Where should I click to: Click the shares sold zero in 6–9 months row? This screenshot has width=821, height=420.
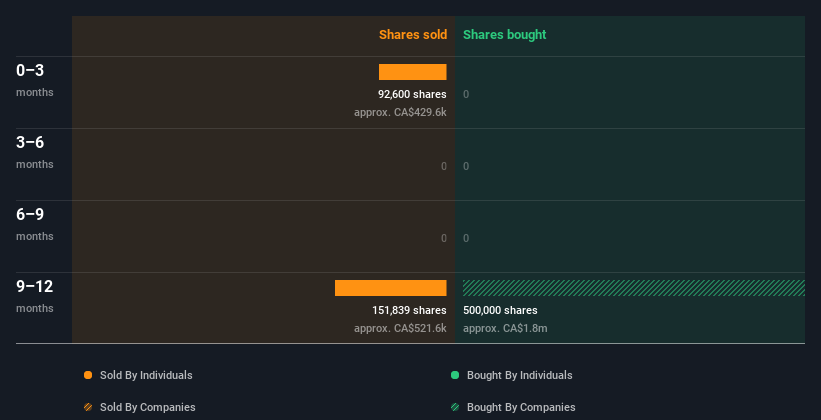pos(444,238)
